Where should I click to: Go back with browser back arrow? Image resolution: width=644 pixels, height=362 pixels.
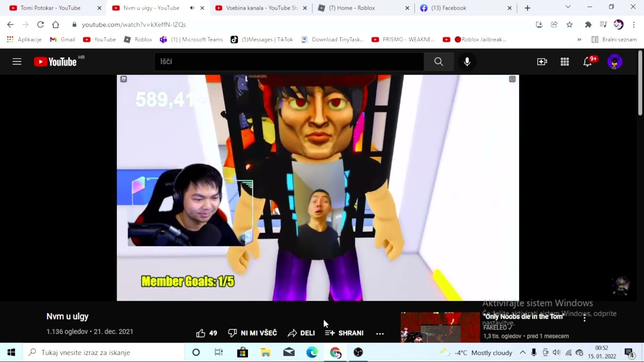click(x=10, y=24)
